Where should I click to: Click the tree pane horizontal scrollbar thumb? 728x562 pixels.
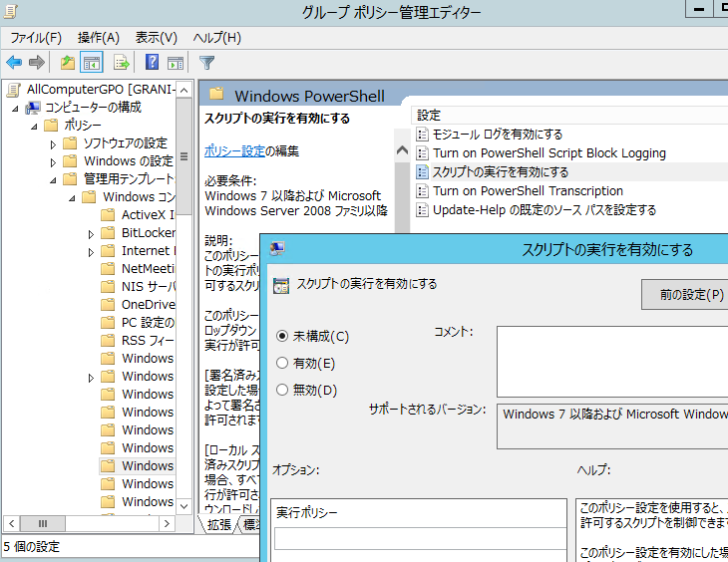tap(43, 524)
